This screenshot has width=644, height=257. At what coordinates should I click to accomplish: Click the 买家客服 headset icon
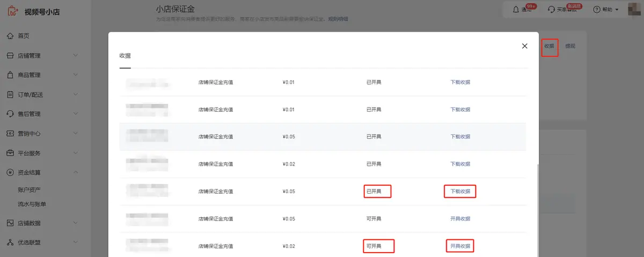(x=551, y=10)
